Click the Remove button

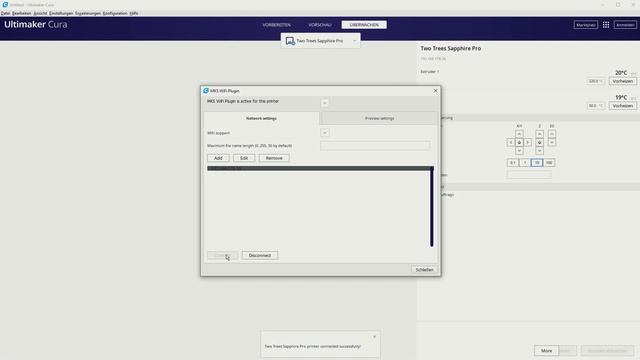(274, 158)
